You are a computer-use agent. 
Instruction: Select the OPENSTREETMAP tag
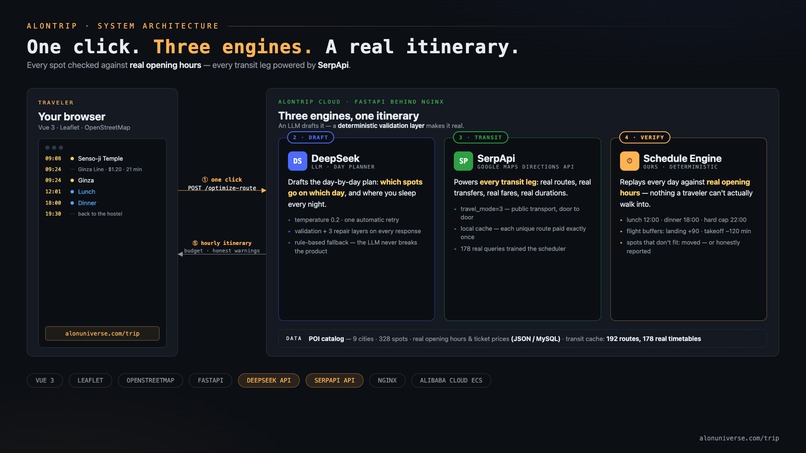tap(151, 380)
